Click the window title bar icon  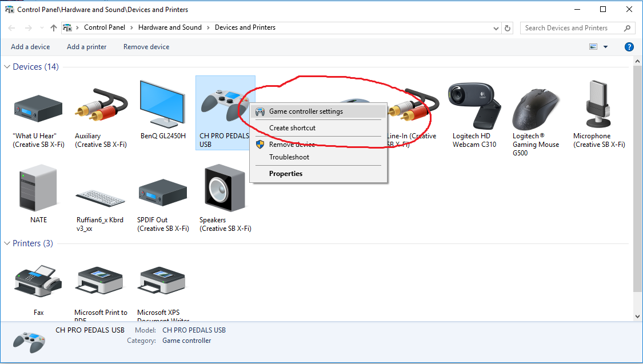pyautogui.click(x=9, y=9)
